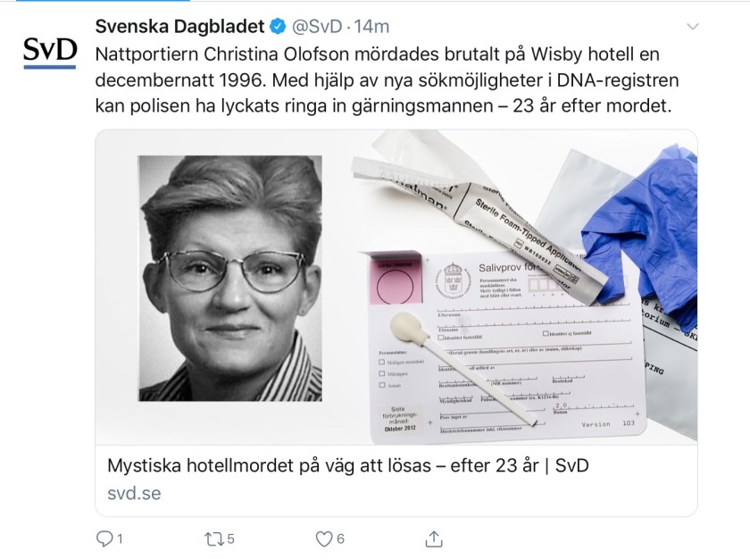Click the SvD profile avatar logo
The image size is (750, 560).
[x=50, y=52]
